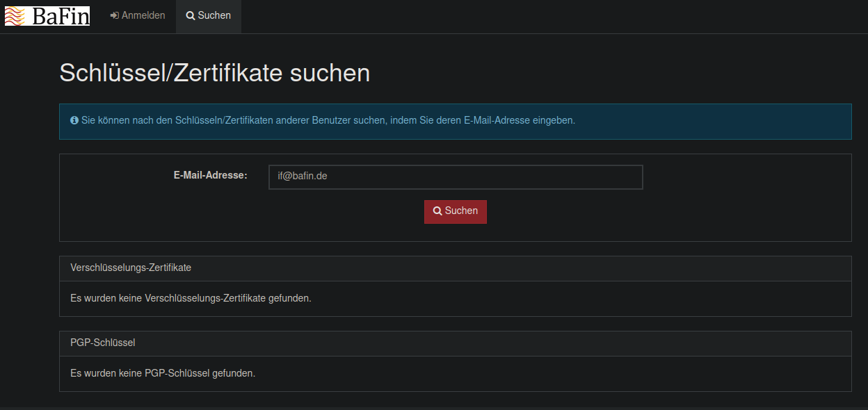Open the Anmelden login page

pos(138,16)
